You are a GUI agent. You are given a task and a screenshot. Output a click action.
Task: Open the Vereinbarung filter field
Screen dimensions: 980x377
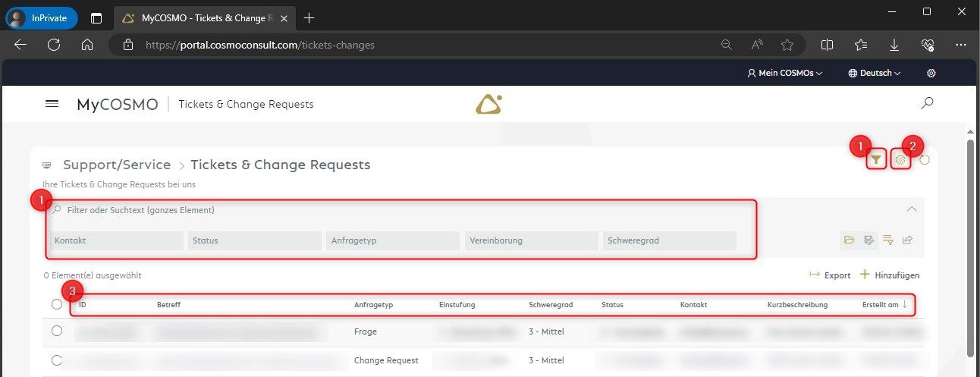point(531,240)
